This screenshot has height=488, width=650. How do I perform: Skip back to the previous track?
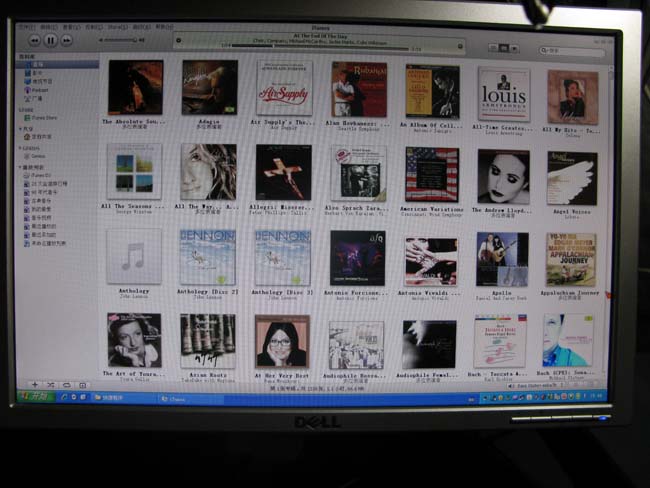[x=35, y=40]
